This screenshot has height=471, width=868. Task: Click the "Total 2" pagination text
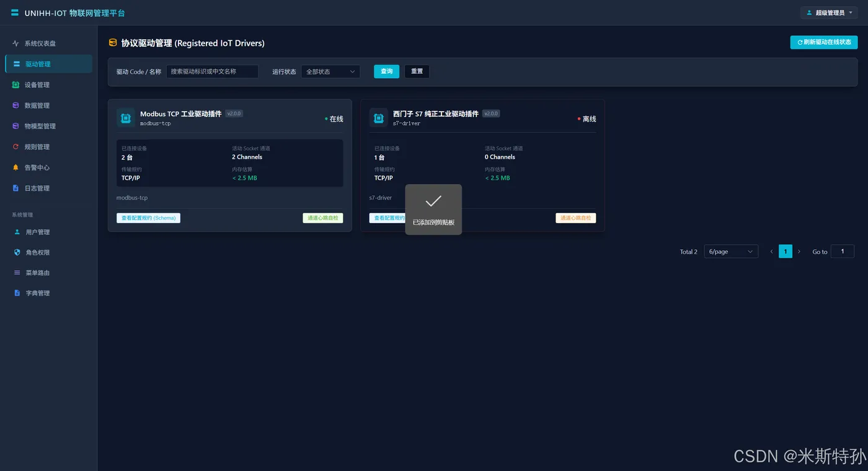(689, 252)
